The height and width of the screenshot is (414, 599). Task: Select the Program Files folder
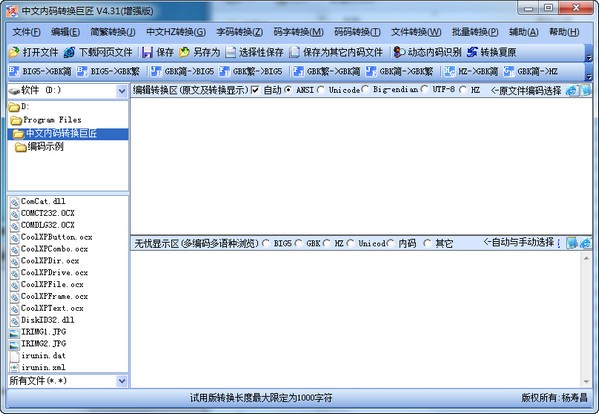tap(46, 120)
